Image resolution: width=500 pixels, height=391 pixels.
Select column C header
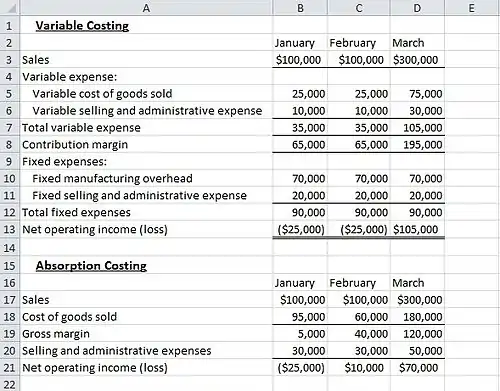click(359, 7)
